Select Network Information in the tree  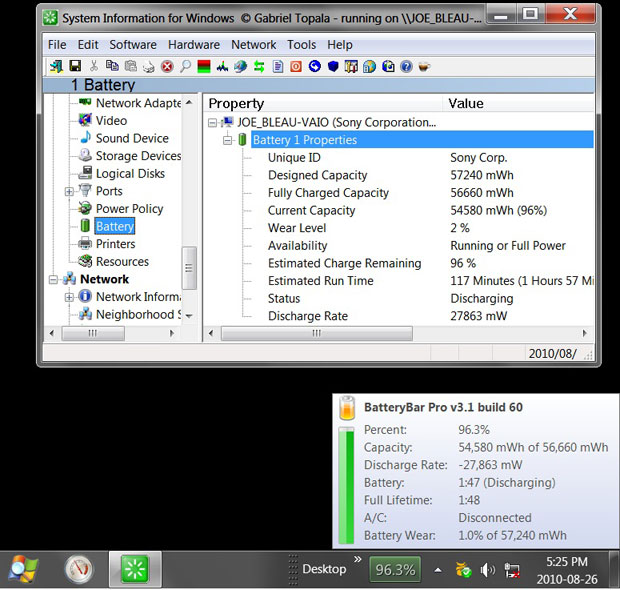138,297
